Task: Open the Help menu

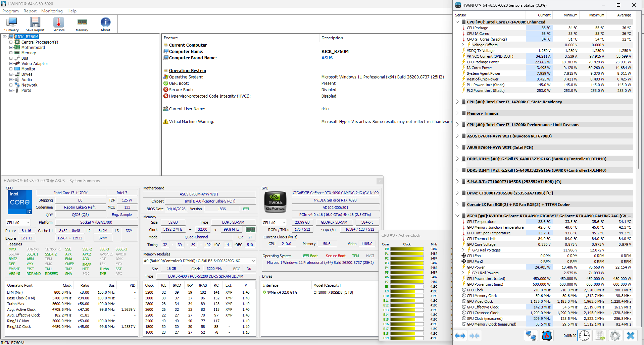Action: (72, 11)
